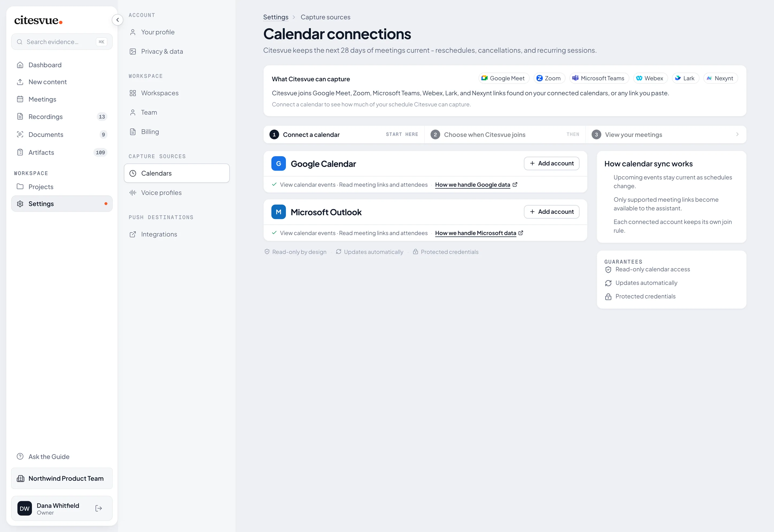Select Settings in the sidebar
Viewport: 774px width, 532px height.
coord(62,204)
